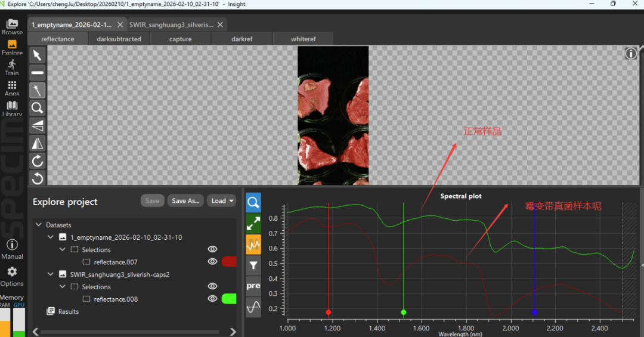Select the whiteref tab

303,39
